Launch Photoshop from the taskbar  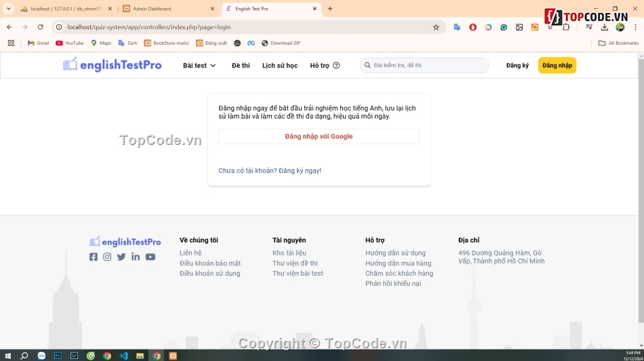coord(58,356)
